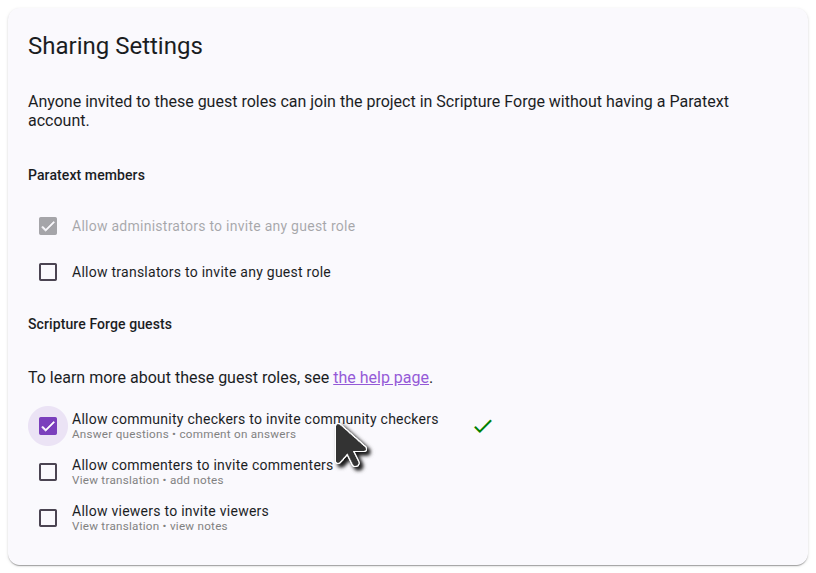Click the 'Allow translators to invite any guest role' label
The image size is (816, 573).
tap(201, 272)
